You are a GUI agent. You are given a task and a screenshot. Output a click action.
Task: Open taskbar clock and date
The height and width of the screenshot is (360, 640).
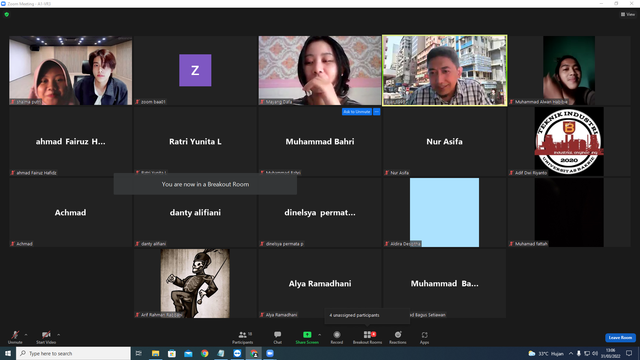pos(611,353)
